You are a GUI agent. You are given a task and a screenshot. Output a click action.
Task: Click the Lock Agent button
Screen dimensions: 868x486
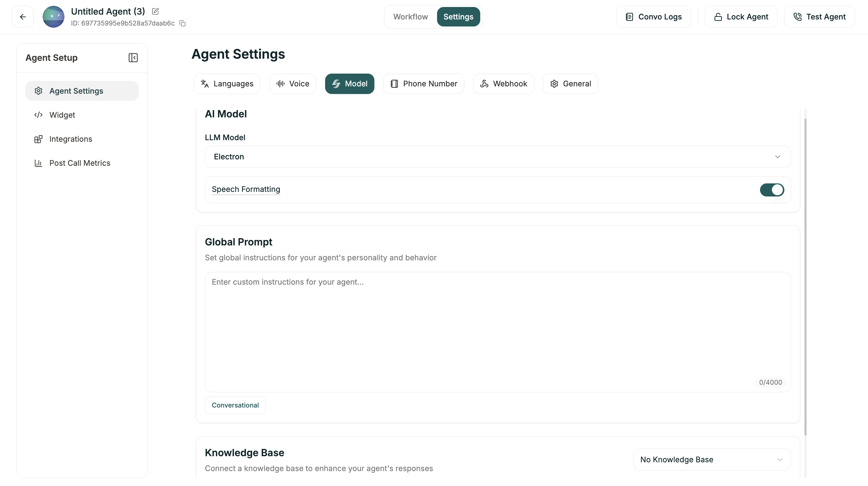tap(741, 17)
